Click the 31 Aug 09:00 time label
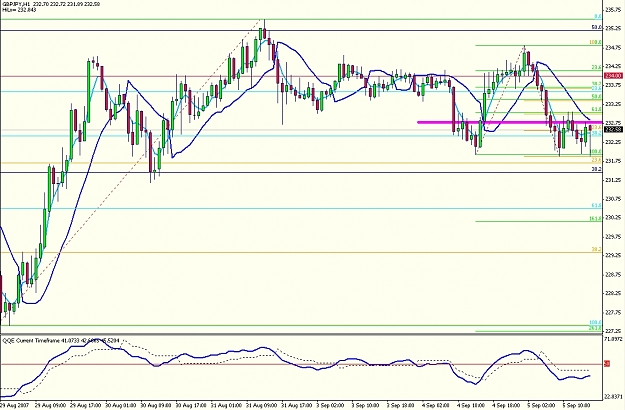The width and height of the screenshot is (625, 410). tap(262, 405)
